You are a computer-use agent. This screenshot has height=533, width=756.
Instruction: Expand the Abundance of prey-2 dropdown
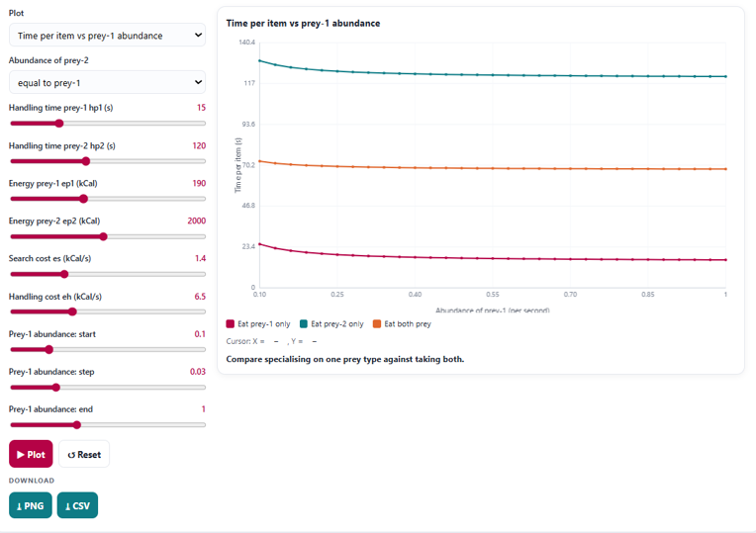click(107, 82)
